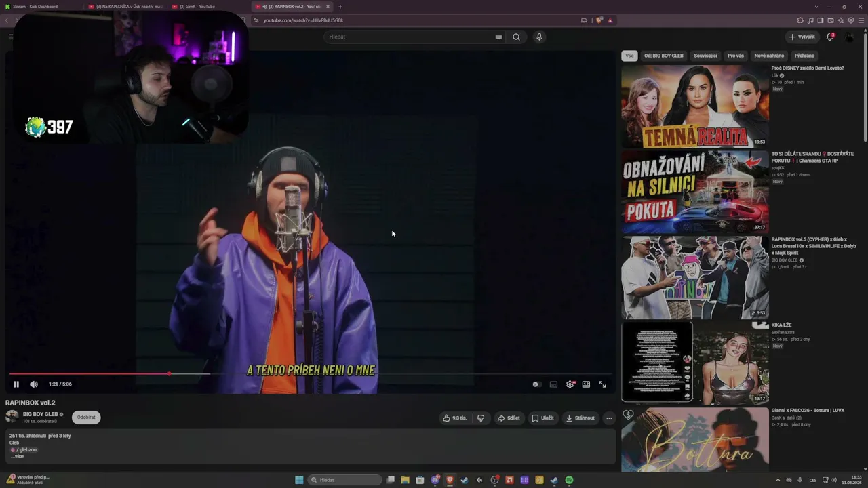The height and width of the screenshot is (488, 868).
Task: Open the Bottura video thumbnail
Action: pos(695,439)
